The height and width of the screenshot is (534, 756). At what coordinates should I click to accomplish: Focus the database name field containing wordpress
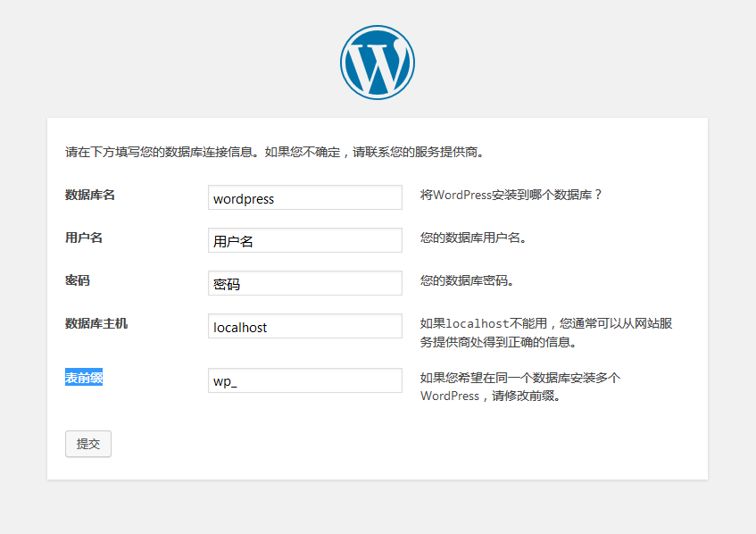click(304, 197)
